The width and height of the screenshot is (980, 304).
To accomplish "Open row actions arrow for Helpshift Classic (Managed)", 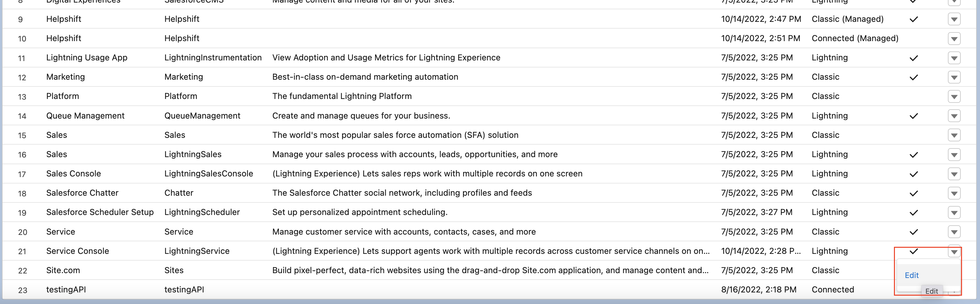I will (954, 19).
